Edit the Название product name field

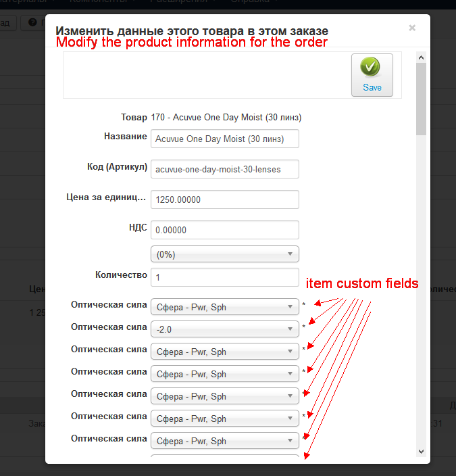tap(225, 139)
